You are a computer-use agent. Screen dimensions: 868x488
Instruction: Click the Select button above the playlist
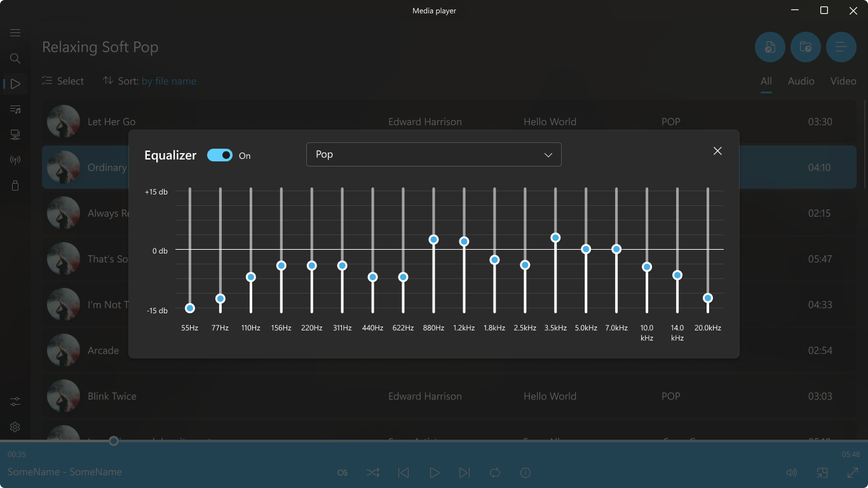[63, 81]
